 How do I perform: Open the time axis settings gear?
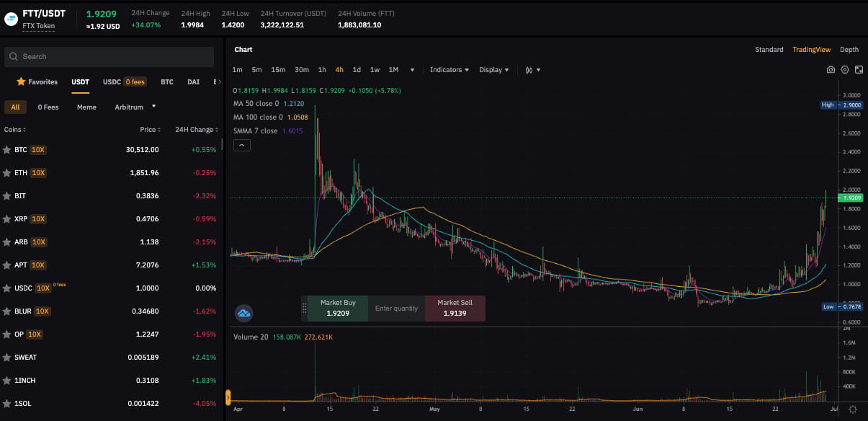click(853, 409)
